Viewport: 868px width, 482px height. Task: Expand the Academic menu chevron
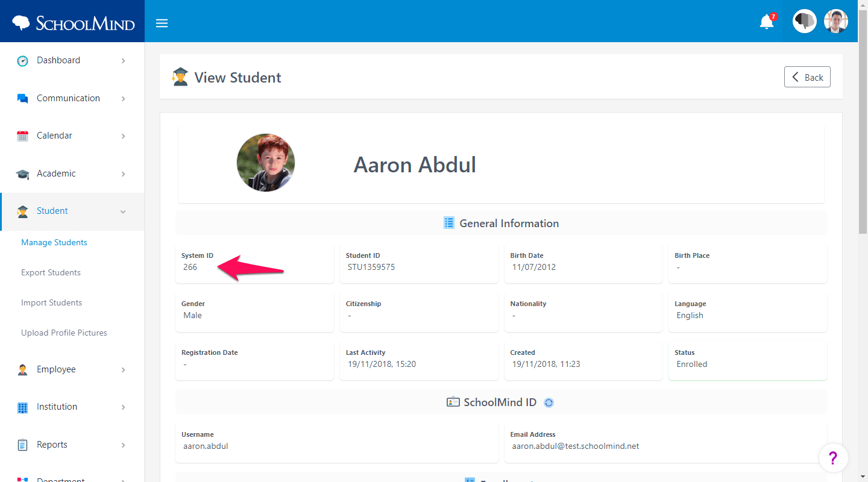pyautogui.click(x=123, y=174)
